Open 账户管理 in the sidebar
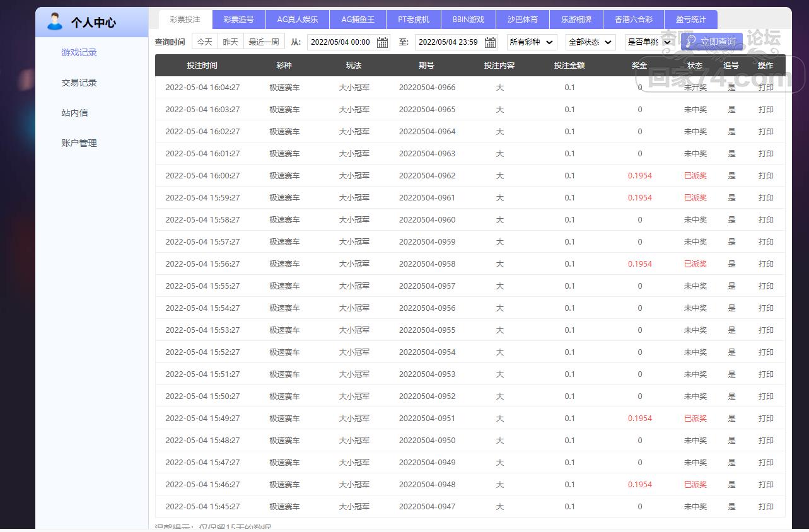This screenshot has width=809, height=532. (x=79, y=143)
